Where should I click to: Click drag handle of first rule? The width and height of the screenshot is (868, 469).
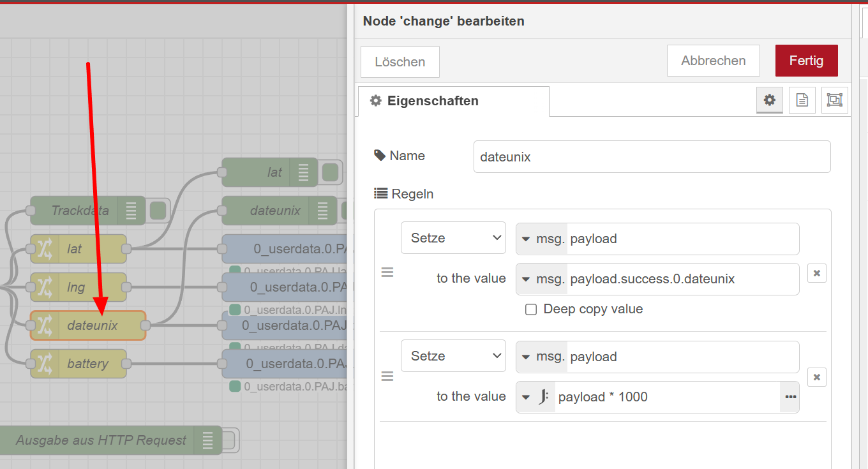387,272
